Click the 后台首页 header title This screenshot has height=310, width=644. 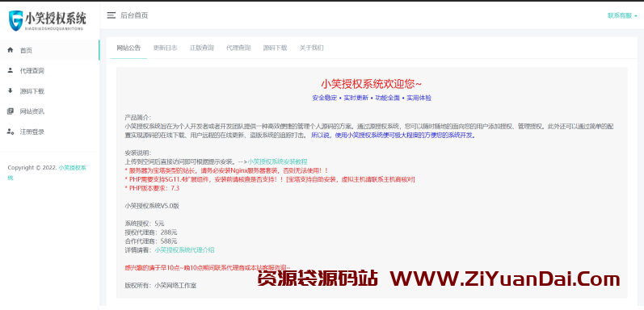(134, 15)
